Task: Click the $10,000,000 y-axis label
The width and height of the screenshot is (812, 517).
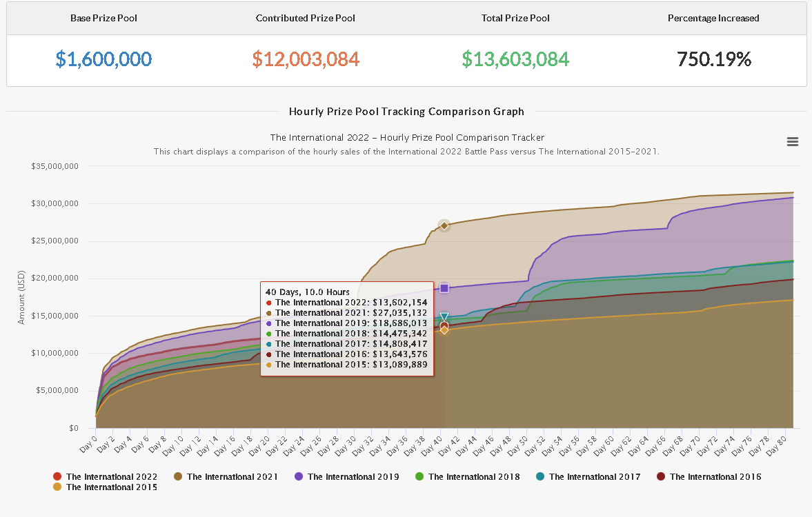Action: (x=55, y=353)
